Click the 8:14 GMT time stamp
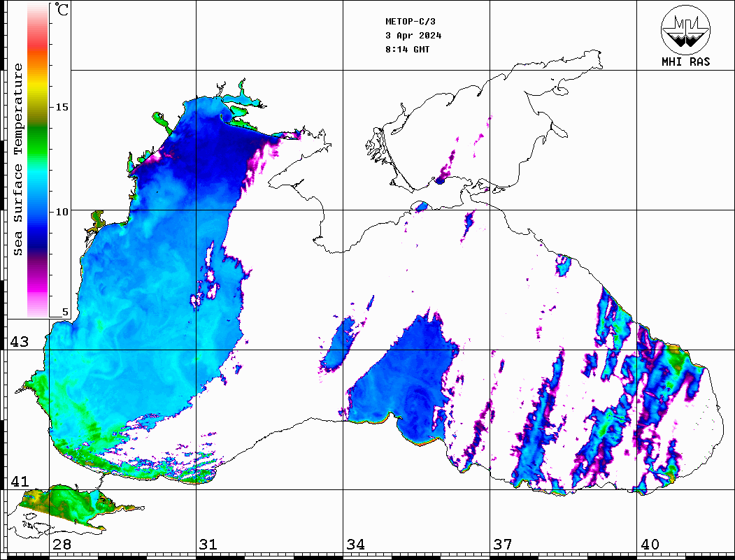 click(x=408, y=50)
